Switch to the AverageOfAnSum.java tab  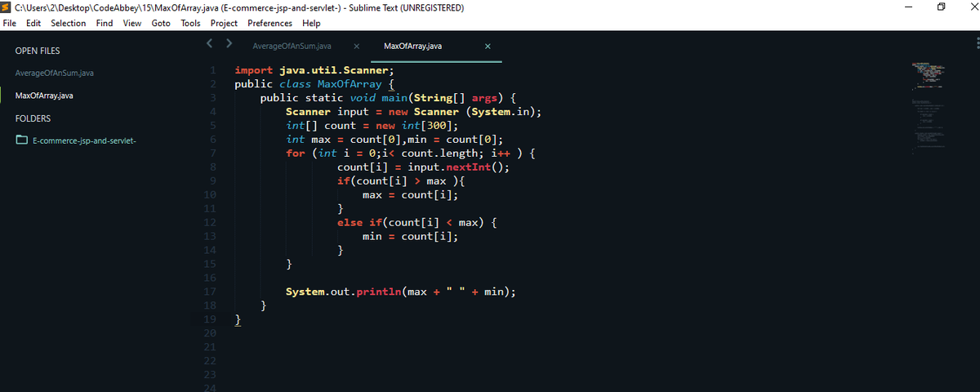(x=292, y=47)
